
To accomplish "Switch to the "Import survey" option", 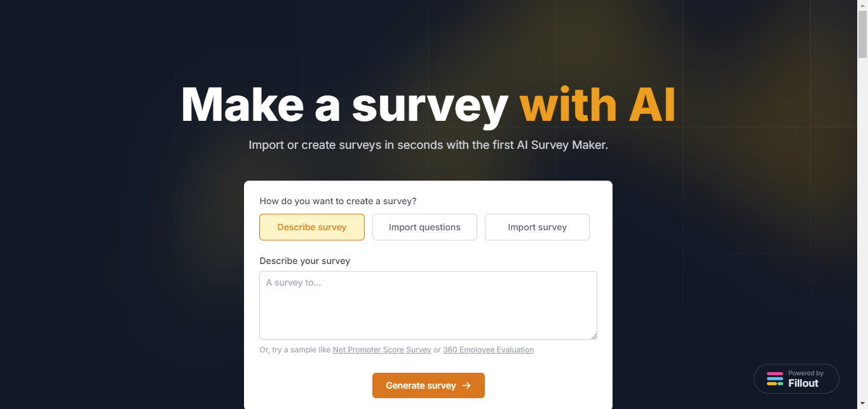I will (537, 227).
